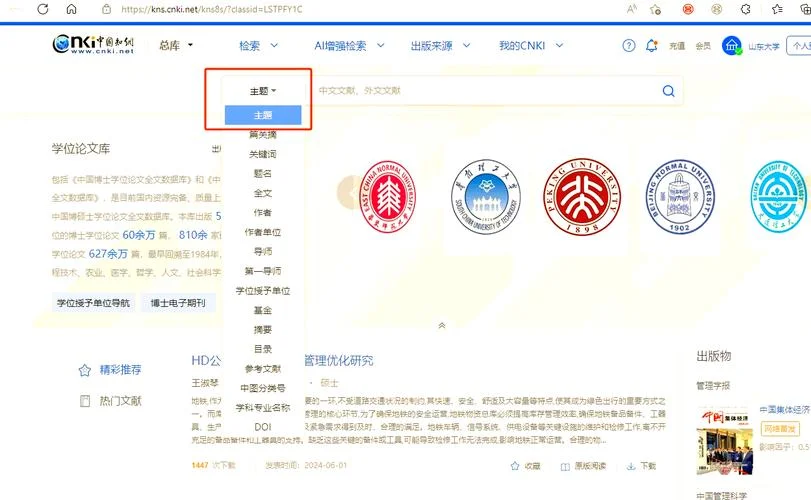
Task: Open the read aloud icon in address bar
Action: [x=632, y=9]
